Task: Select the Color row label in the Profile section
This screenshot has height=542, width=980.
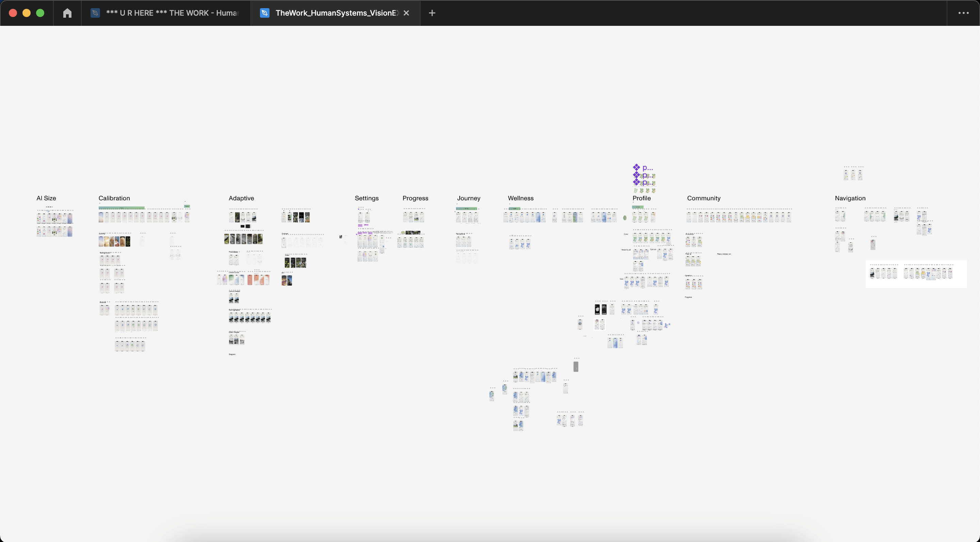Action: point(626,235)
